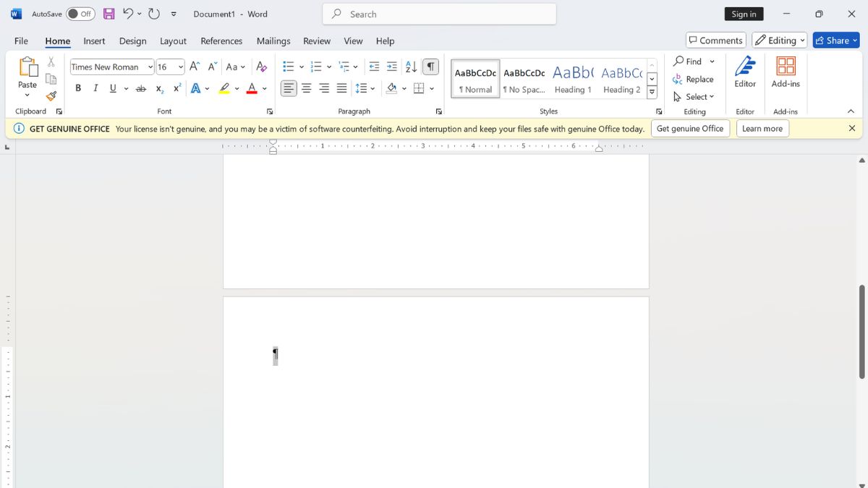
Task: Click the Share button
Action: coord(836,40)
